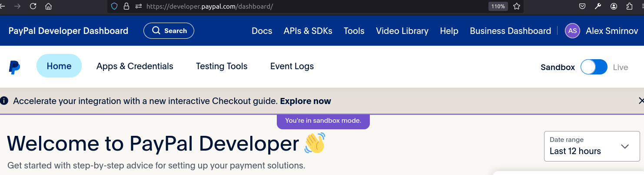Click "You're in sandbox mode." badge
The height and width of the screenshot is (175, 644).
323,121
